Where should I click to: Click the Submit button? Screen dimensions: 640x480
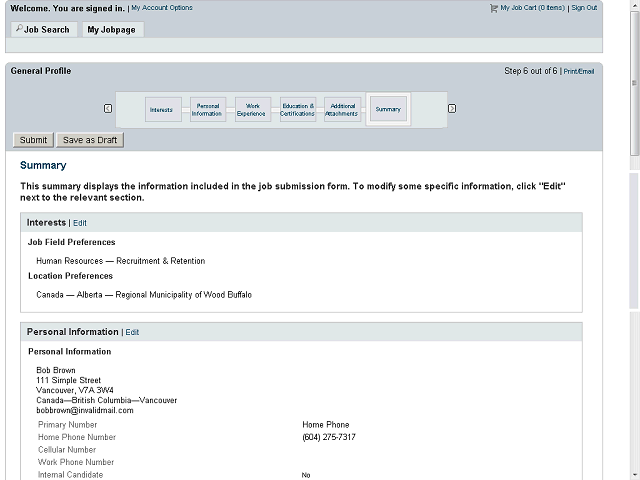click(33, 140)
